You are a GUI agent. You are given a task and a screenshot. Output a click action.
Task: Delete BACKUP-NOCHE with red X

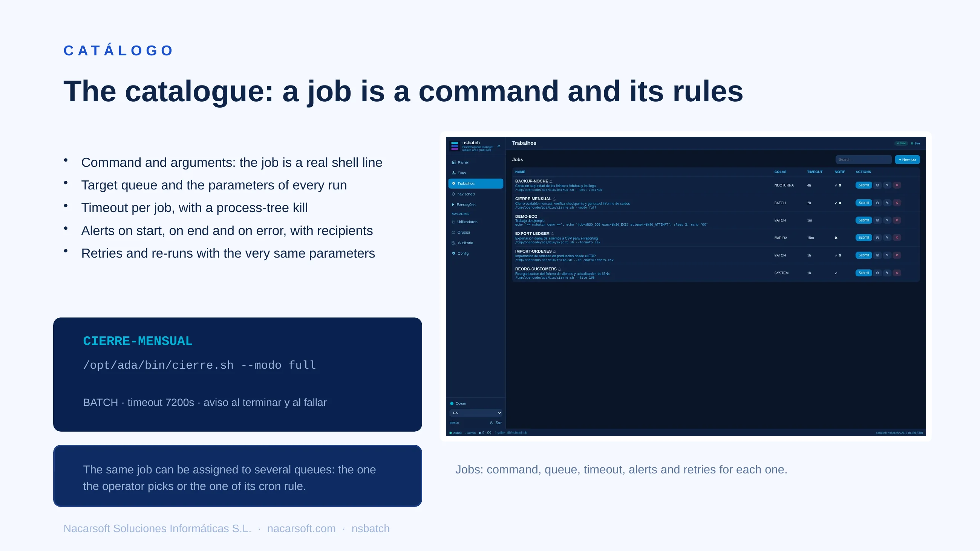coord(897,185)
